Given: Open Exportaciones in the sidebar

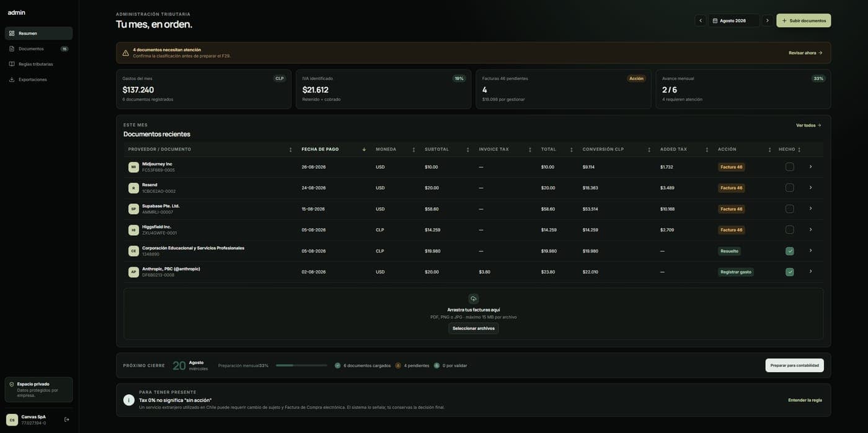Looking at the screenshot, I should [x=38, y=79].
